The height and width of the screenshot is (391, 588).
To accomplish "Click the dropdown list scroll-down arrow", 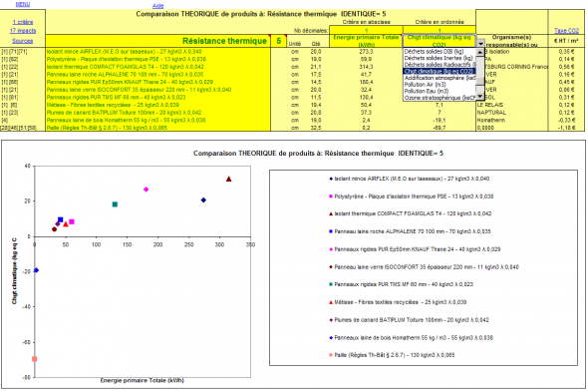I will (480, 97).
